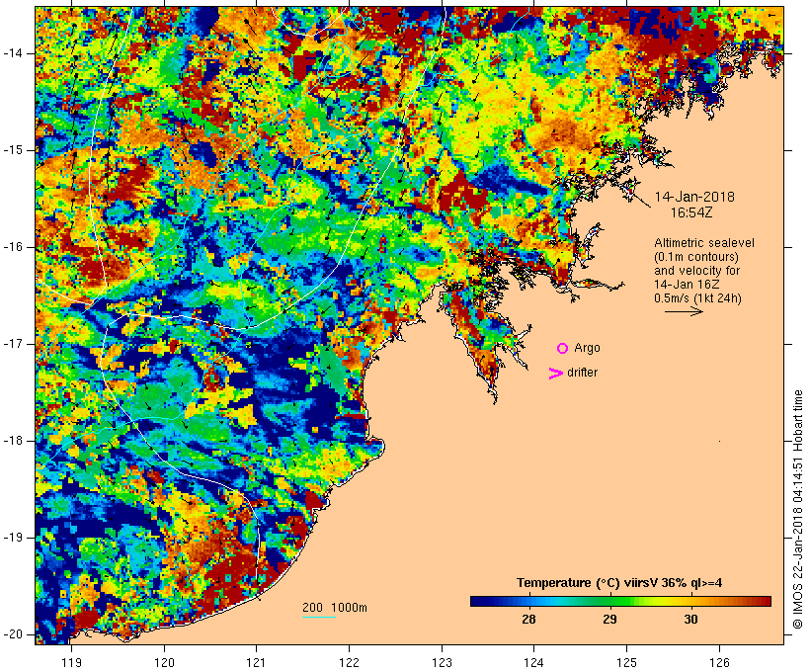Click the 'Altimetric sealevel' text
The image size is (810, 672).
pyautogui.click(x=704, y=243)
